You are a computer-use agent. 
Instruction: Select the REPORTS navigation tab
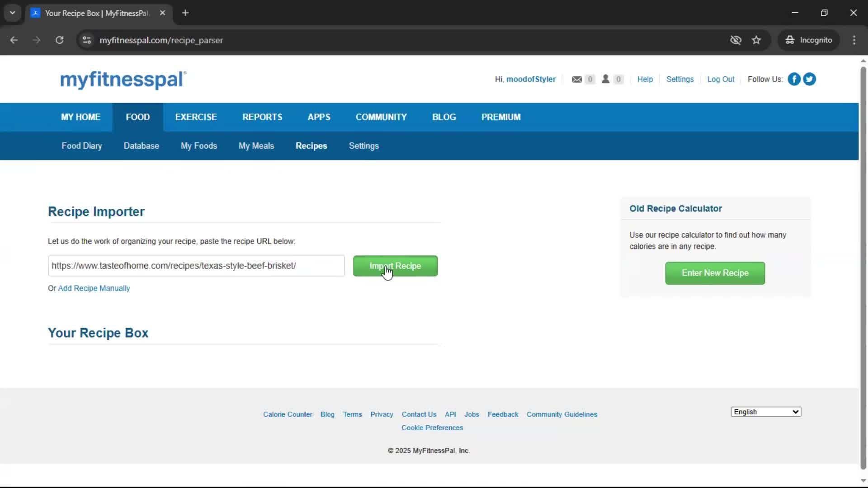click(262, 117)
